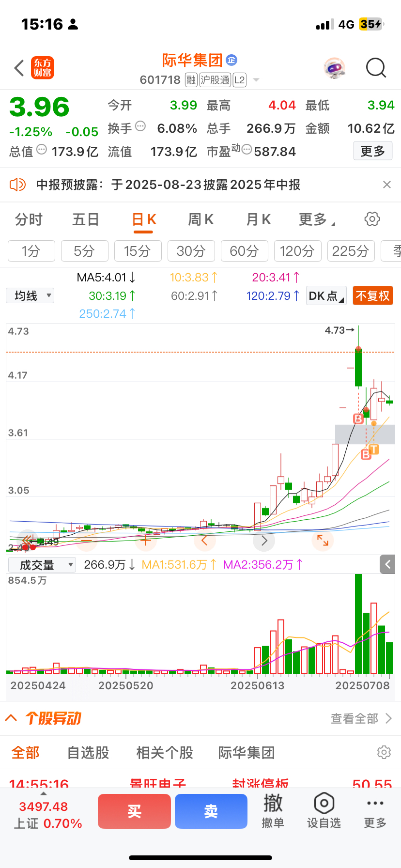Zoom out chart with minus circle icon
Screen dimensions: 401x868
87,541
